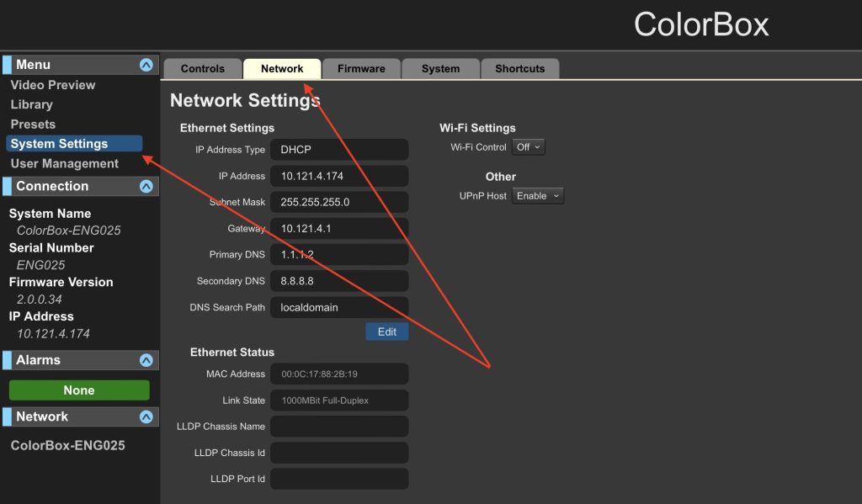
Task: Click the Ethernet Settings heading
Action: pos(227,128)
